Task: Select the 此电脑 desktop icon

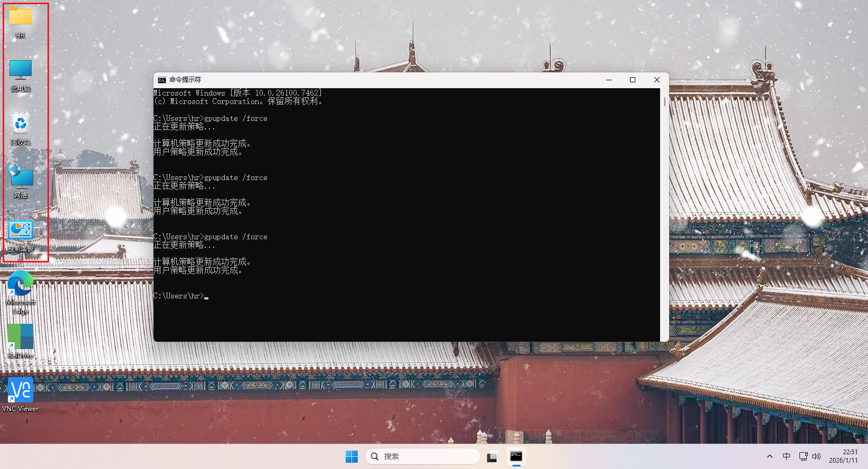Action: [21, 76]
